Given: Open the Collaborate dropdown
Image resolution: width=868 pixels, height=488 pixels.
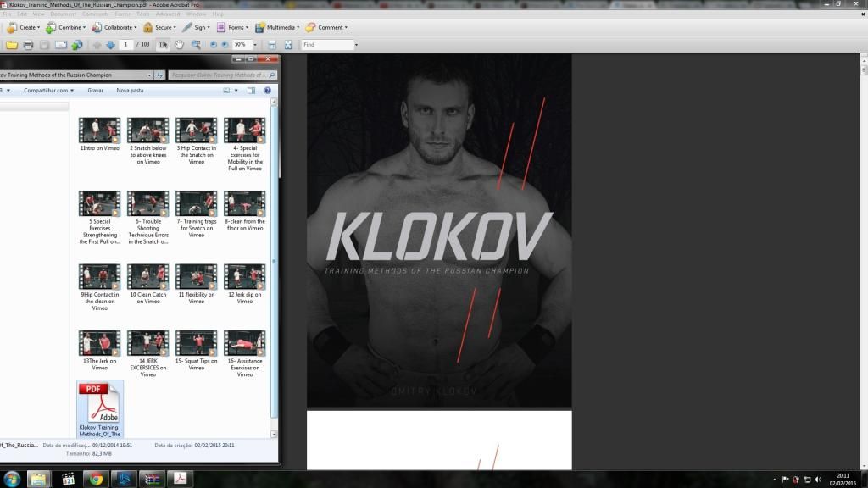Looking at the screenshot, I should [114, 27].
